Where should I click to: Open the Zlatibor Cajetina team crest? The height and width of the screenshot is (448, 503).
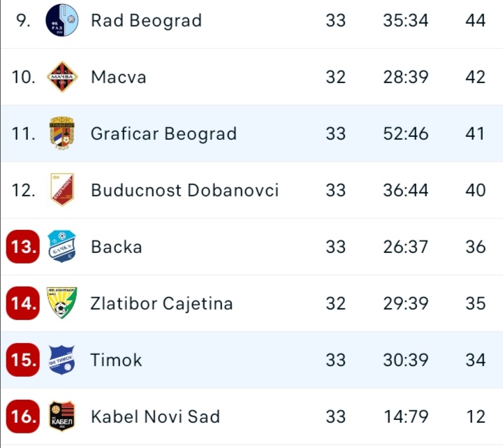point(61,303)
